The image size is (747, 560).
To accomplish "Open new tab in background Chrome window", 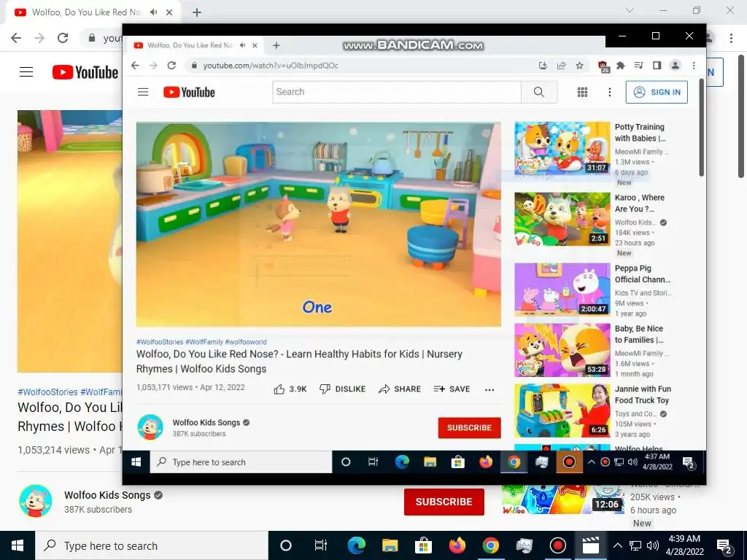I will click(x=197, y=12).
